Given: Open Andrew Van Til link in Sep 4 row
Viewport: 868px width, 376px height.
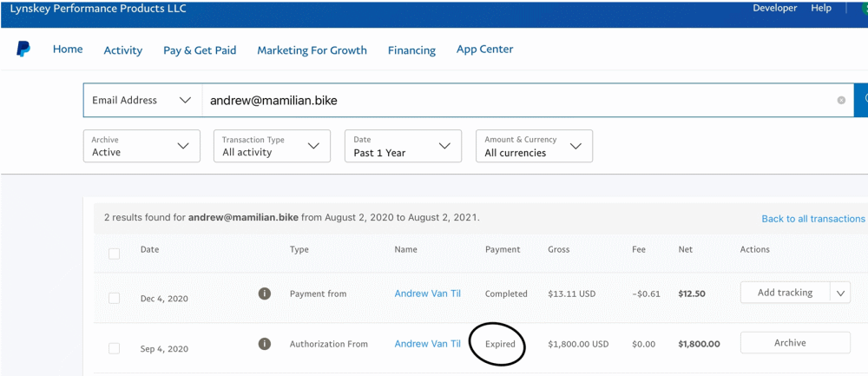Looking at the screenshot, I should pos(427,344).
